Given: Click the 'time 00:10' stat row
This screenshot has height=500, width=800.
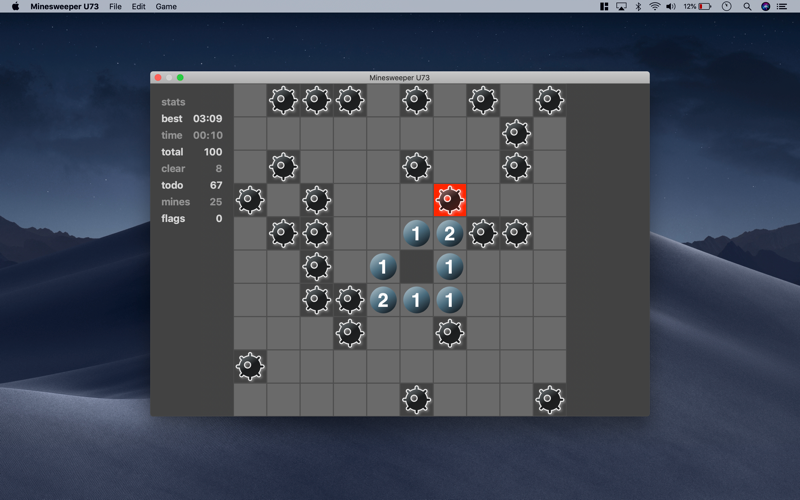Looking at the screenshot, I should 192,135.
